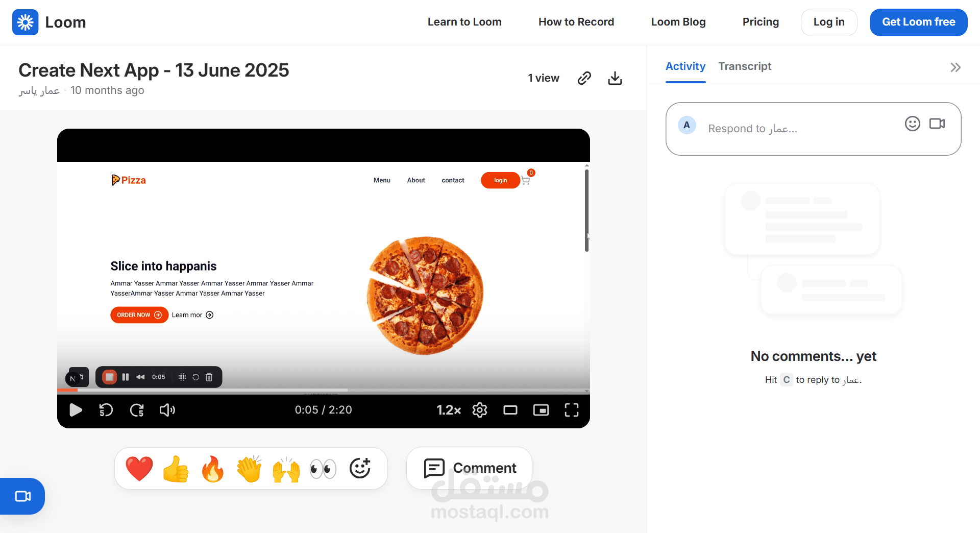Toggle picture-in-picture mode
Screen dimensions: 980x533
(541, 410)
